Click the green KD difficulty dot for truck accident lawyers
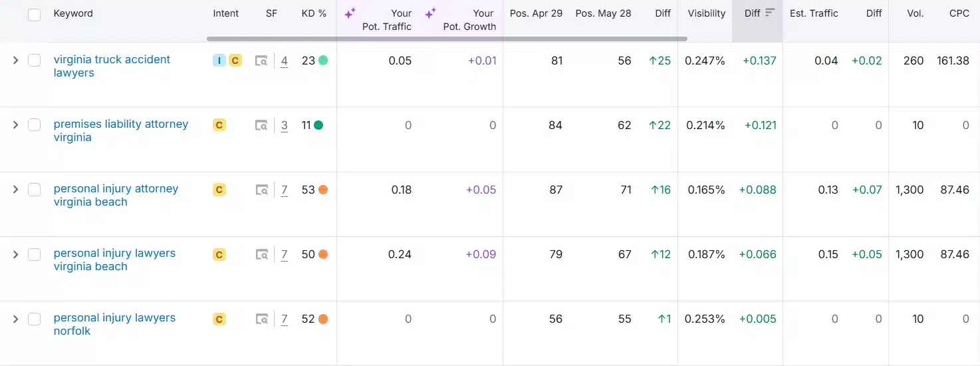Screen dimensions: 980x366 point(323,61)
